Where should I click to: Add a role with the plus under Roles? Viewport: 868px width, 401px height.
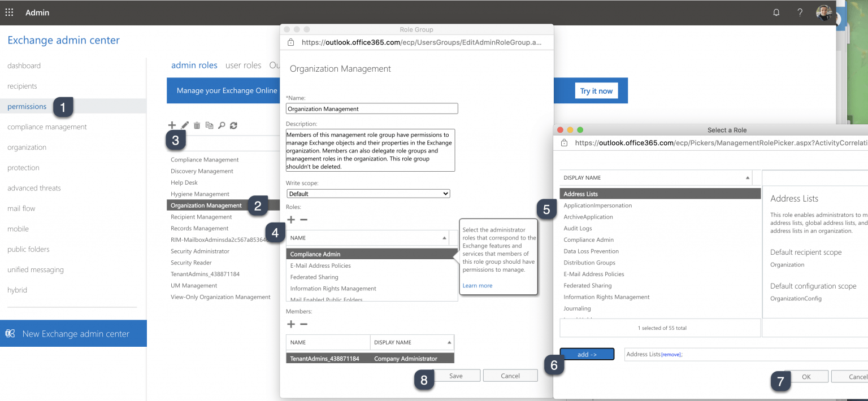tap(290, 219)
